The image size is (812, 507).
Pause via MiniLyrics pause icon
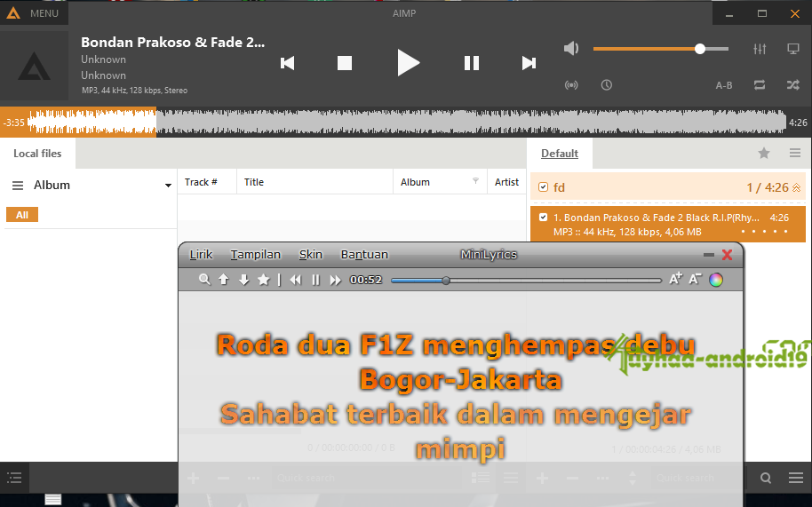tap(315, 280)
